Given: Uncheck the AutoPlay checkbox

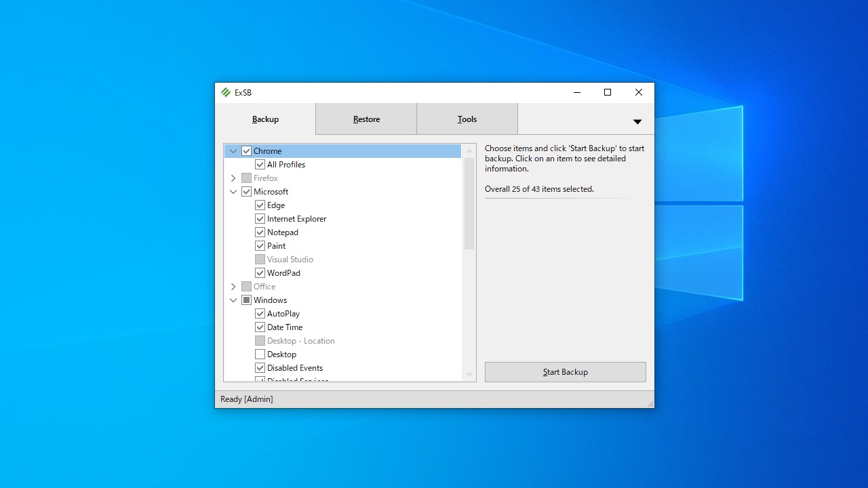Looking at the screenshot, I should click(x=260, y=314).
